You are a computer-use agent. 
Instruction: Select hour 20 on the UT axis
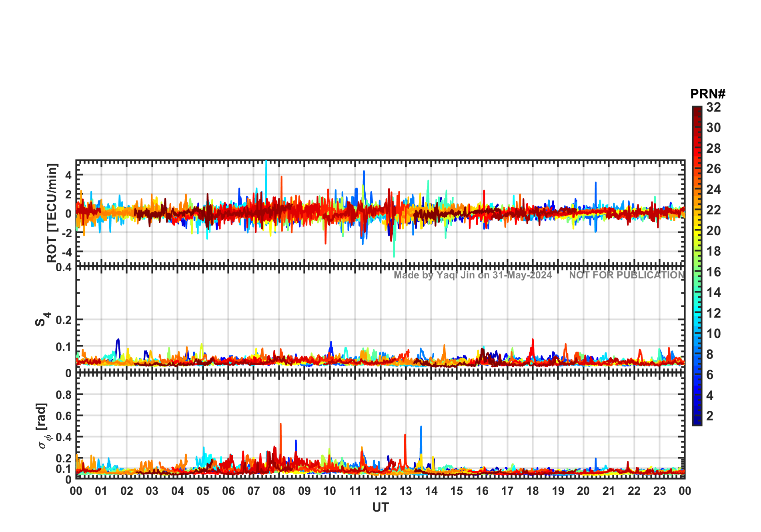(x=583, y=491)
